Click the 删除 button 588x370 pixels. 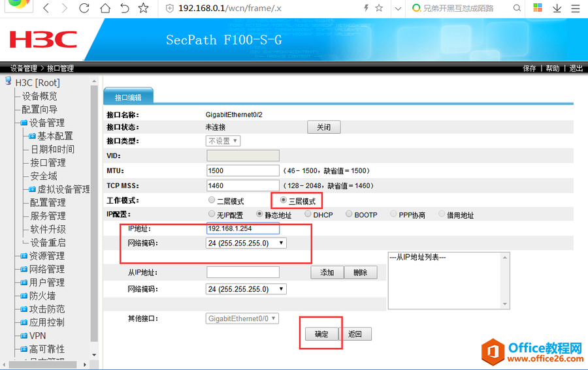pyautogui.click(x=361, y=273)
